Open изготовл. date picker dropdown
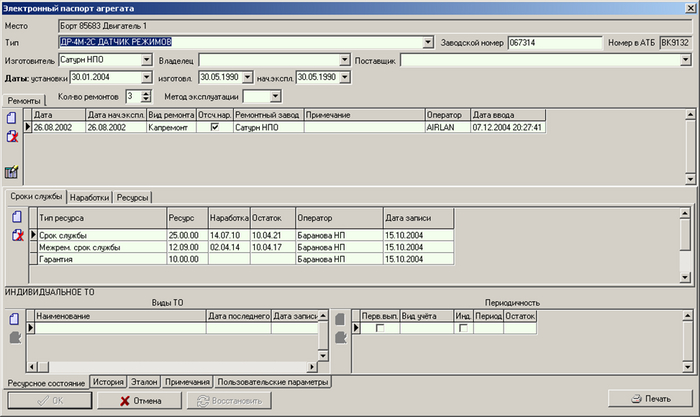Viewport: 700px width, 417px height. (x=247, y=77)
